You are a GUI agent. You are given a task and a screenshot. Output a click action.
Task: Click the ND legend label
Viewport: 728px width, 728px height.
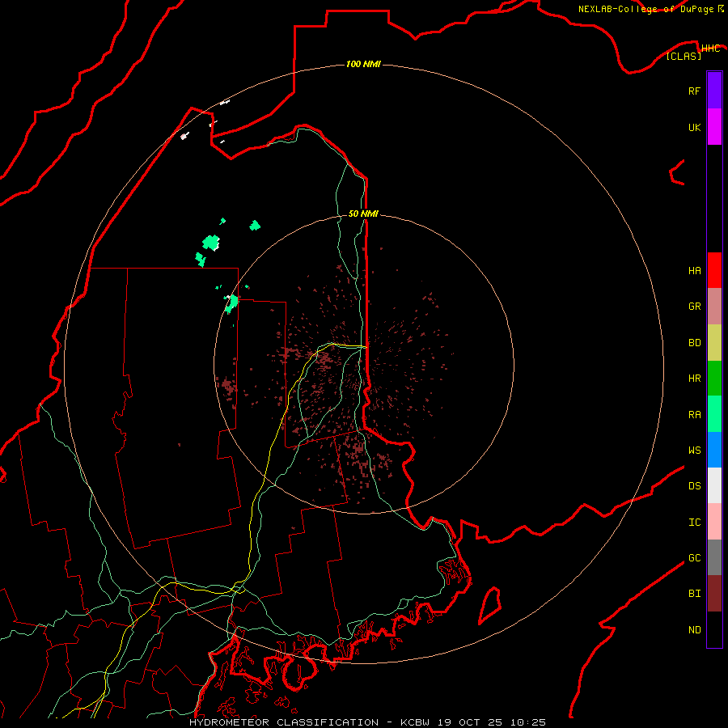(694, 630)
